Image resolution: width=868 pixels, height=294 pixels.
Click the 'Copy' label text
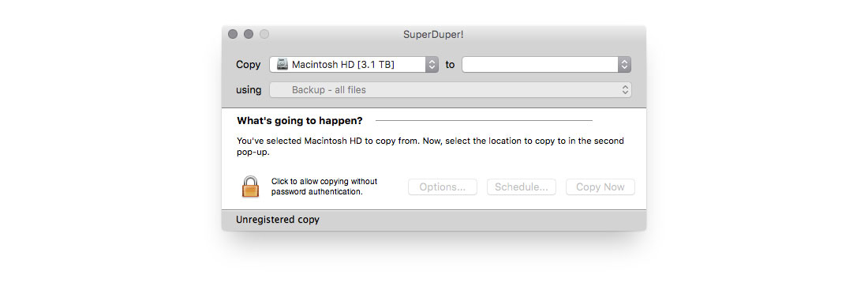[248, 65]
